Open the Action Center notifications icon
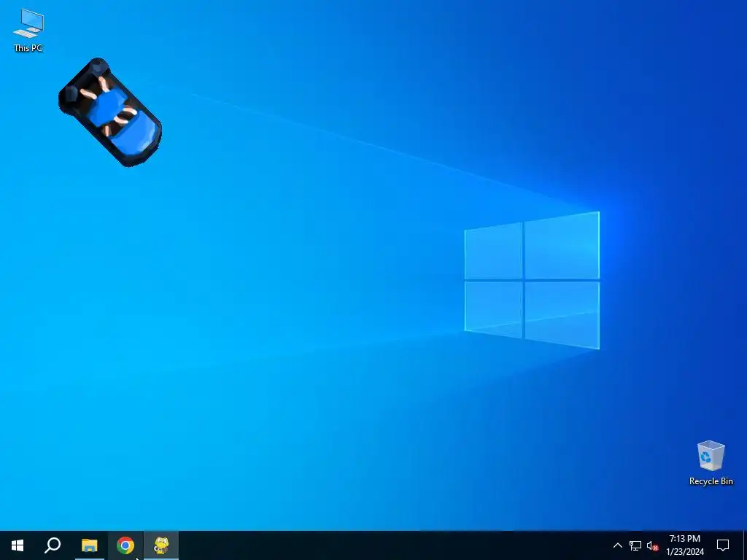 click(723, 545)
